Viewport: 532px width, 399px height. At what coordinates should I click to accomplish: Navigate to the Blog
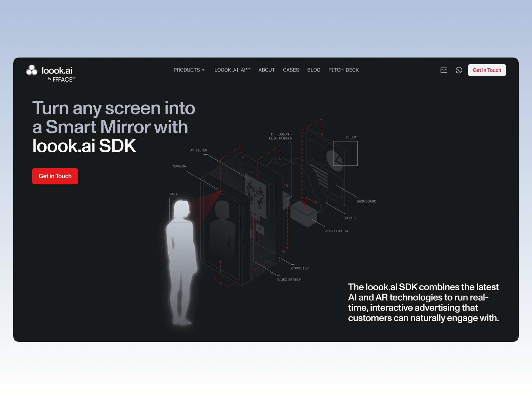[x=314, y=70]
